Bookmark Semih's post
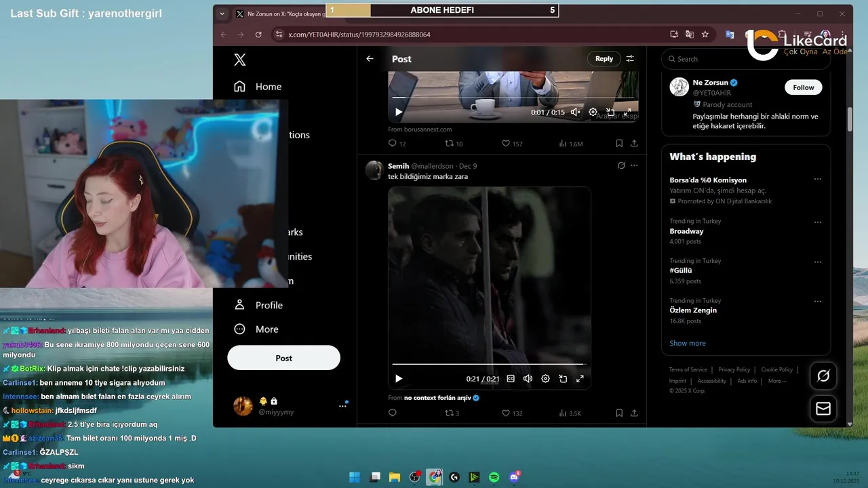 coord(619,413)
